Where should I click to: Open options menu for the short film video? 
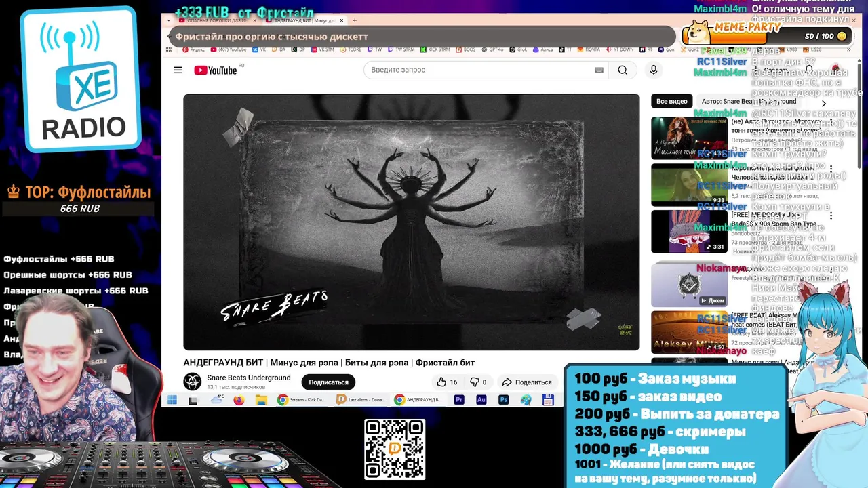(831, 169)
